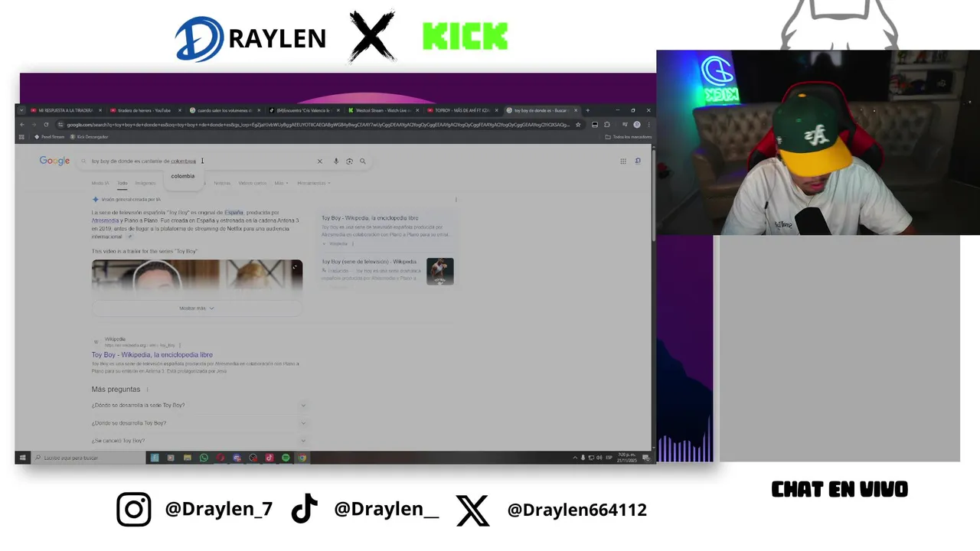Viewport: 980px width, 551px height.
Task: Select the Imágenes search filter
Action: (x=145, y=183)
